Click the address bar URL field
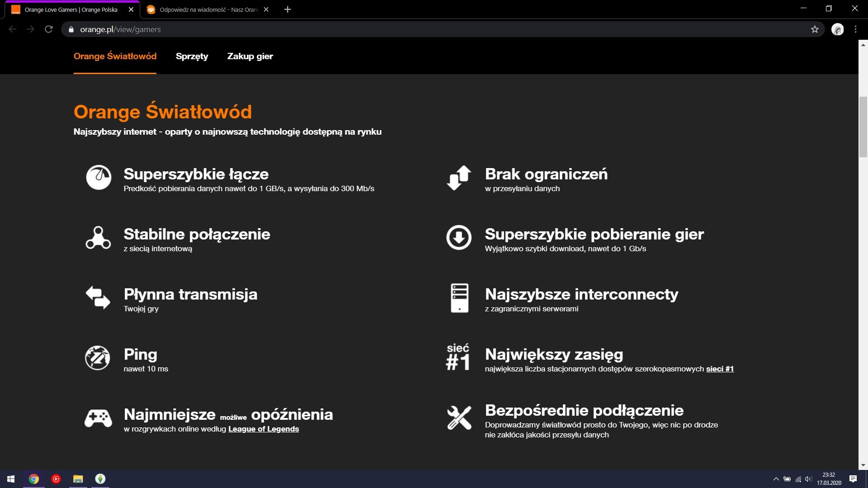Screen dimensions: 868x488 point(407,29)
